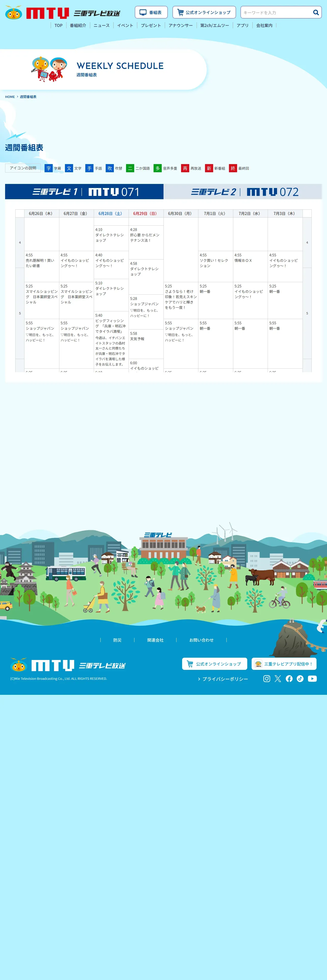Open ニュース menu item
327x980 pixels.
(x=101, y=25)
